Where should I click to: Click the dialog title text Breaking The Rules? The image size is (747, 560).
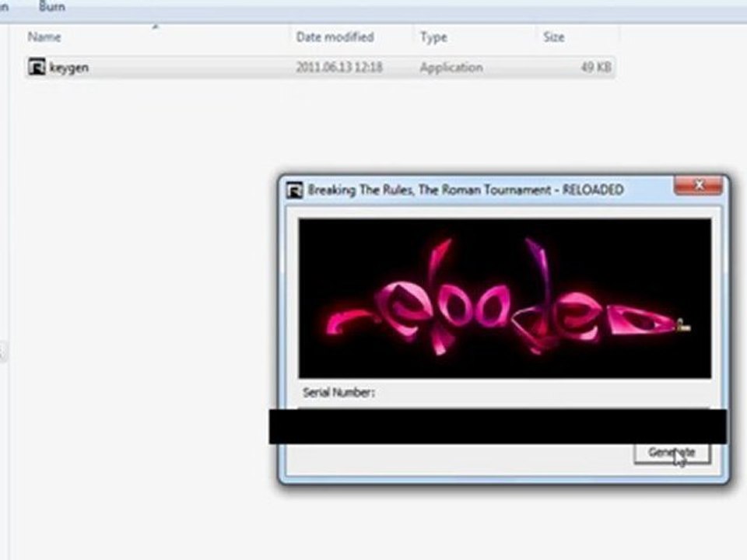point(361,190)
